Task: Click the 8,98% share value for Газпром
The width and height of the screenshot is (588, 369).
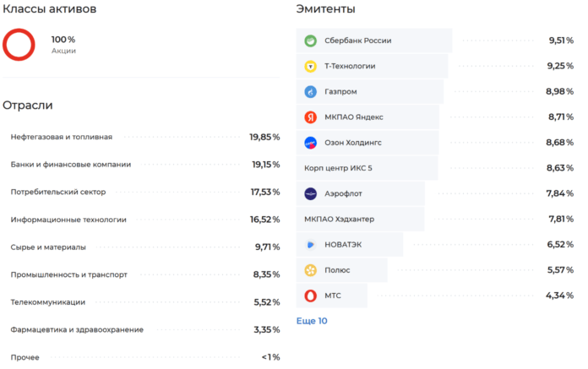Action: [x=559, y=91]
